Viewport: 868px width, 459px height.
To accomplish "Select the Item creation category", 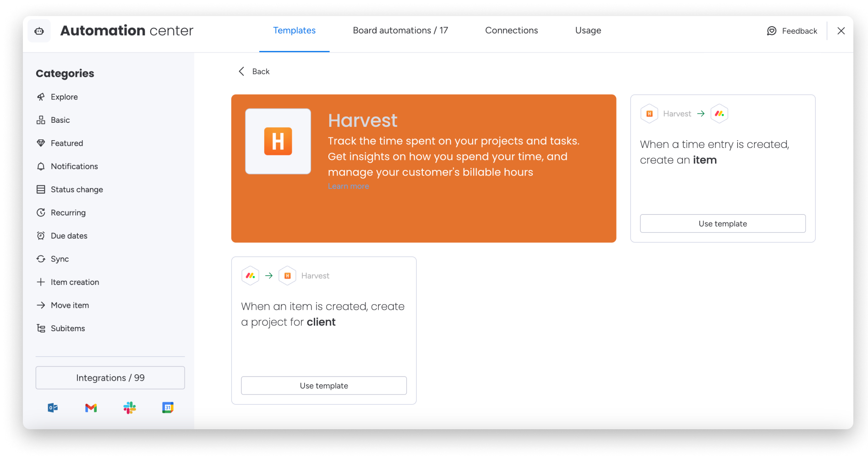I will pos(75,282).
